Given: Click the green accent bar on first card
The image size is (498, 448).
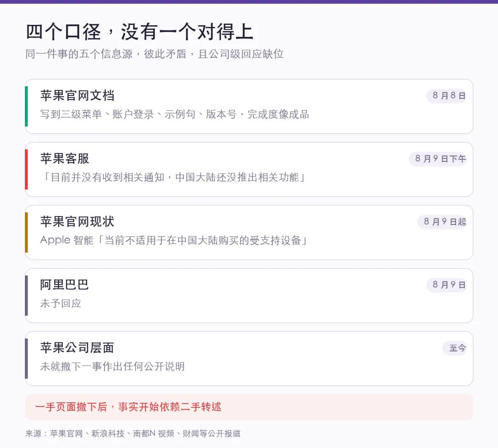Looking at the screenshot, I should click(26, 106).
